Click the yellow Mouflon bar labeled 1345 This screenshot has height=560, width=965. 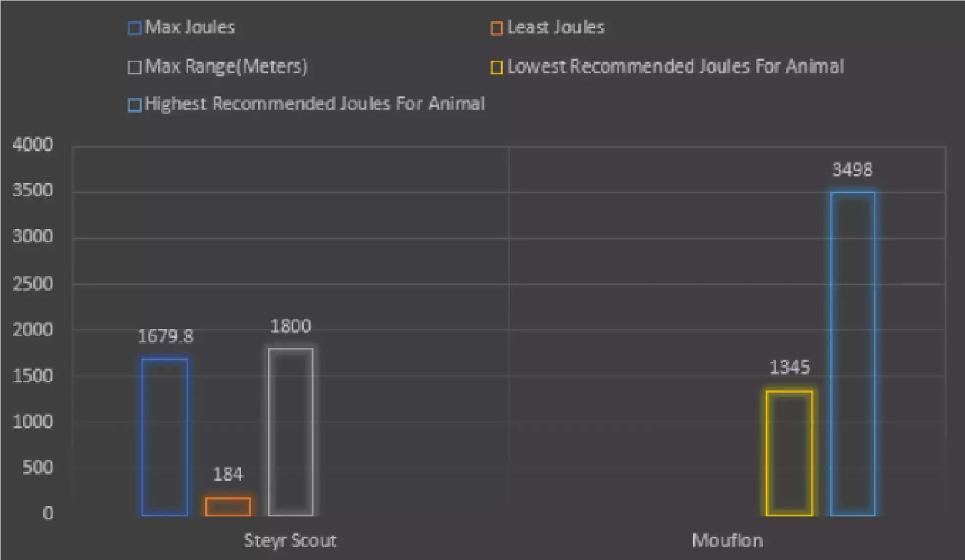click(789, 453)
